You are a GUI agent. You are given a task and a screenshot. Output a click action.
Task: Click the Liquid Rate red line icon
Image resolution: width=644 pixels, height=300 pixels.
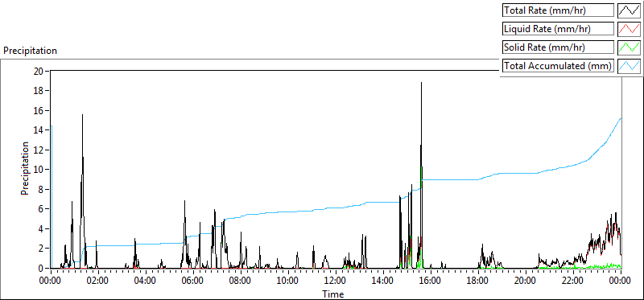[x=629, y=29]
